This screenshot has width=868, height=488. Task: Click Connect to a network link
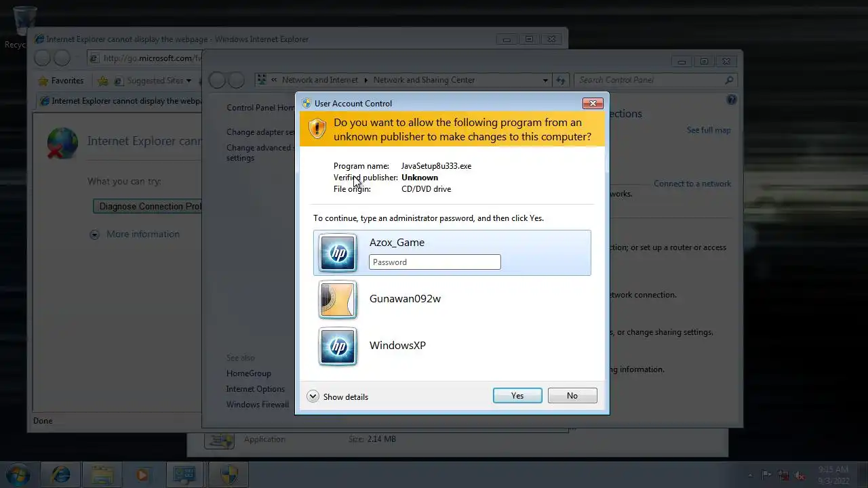pos(692,184)
